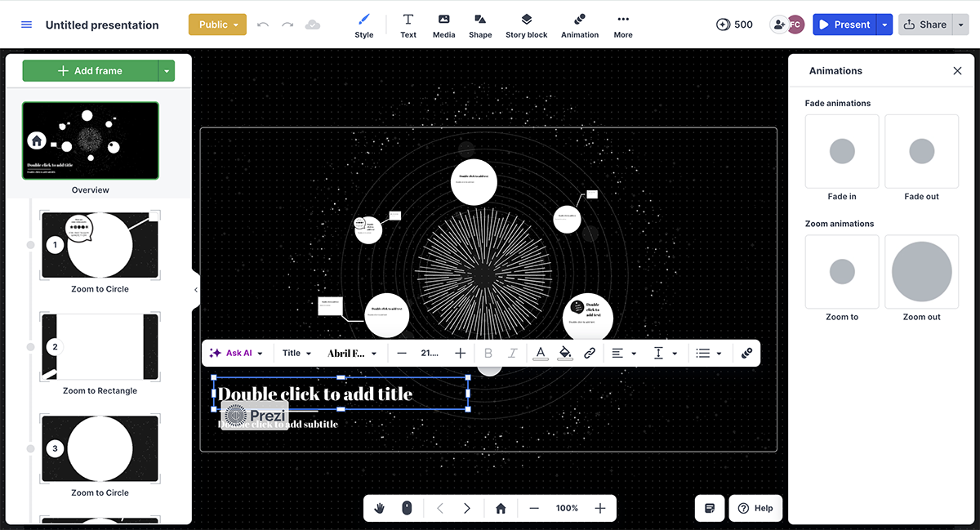Open the Abril font family dropdown

(352, 354)
